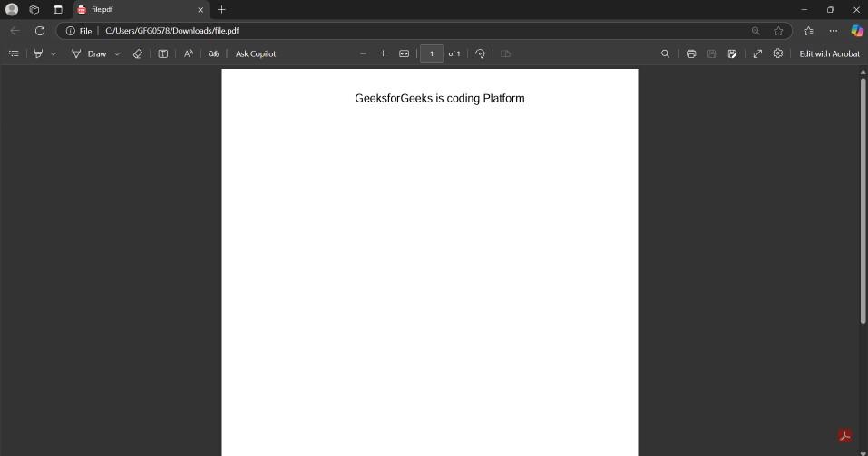Screen dimensions: 868x456
Task: Click the Save icon
Action: (712, 53)
